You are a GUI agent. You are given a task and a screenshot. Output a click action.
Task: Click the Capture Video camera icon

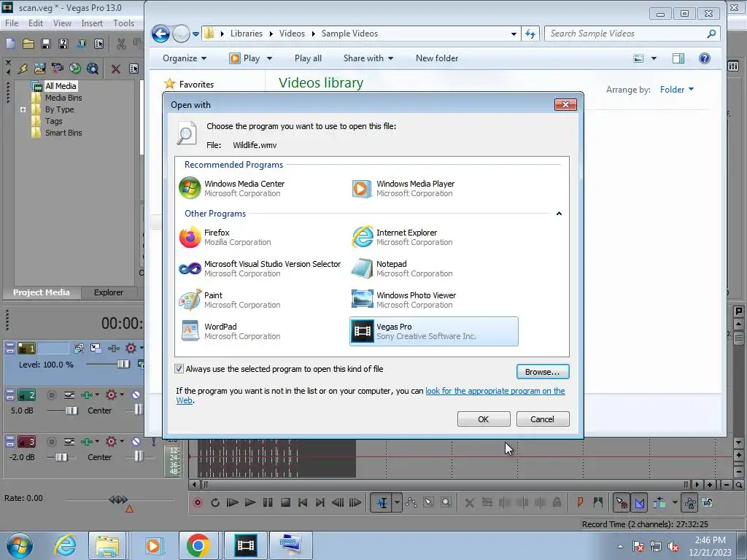point(57,69)
